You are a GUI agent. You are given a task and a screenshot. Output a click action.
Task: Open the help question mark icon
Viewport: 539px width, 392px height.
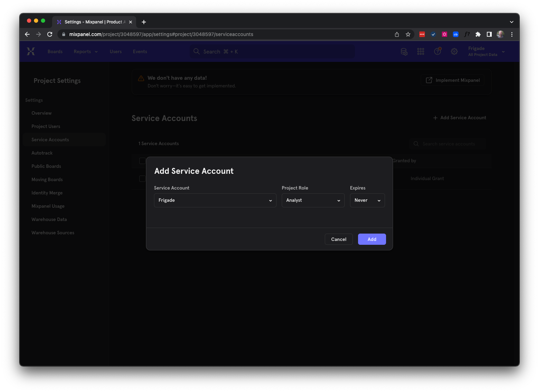pyautogui.click(x=437, y=51)
